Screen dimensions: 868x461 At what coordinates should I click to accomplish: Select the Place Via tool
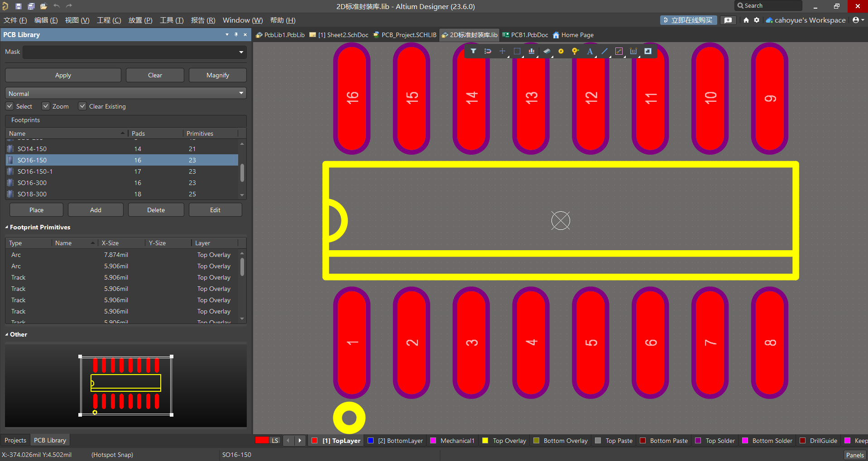[x=575, y=51]
